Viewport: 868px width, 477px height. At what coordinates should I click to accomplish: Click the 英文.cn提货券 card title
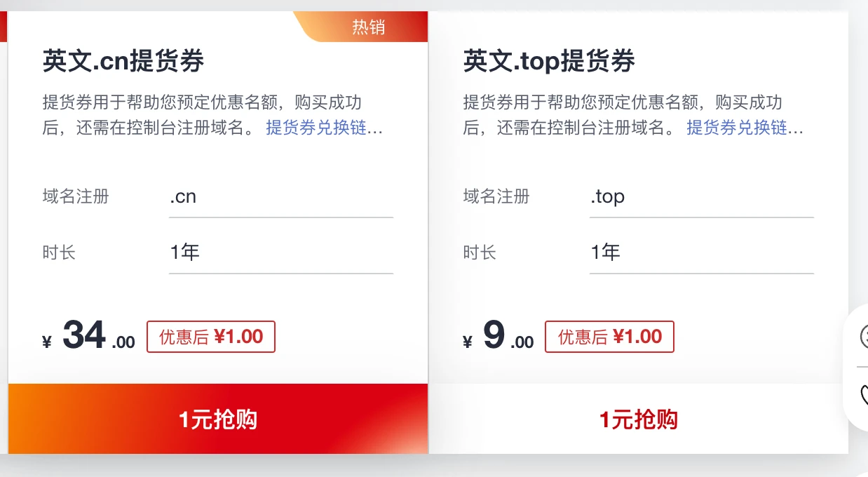[123, 62]
